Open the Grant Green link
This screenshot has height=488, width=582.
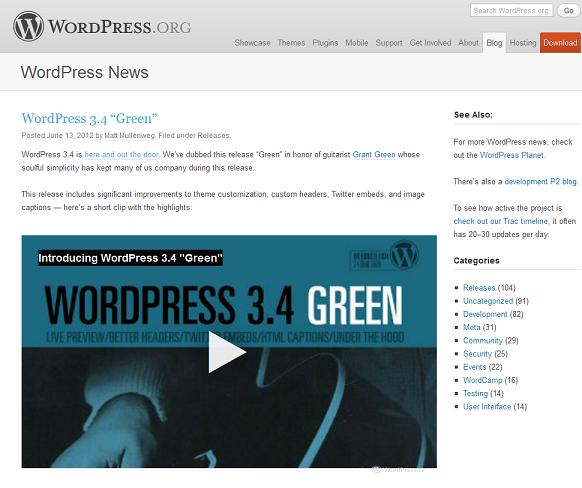pyautogui.click(x=374, y=155)
